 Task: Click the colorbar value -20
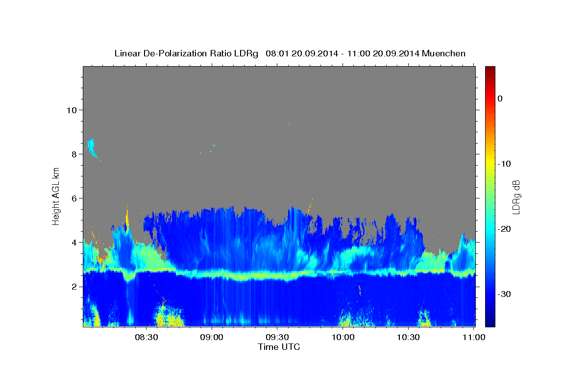coord(505,229)
